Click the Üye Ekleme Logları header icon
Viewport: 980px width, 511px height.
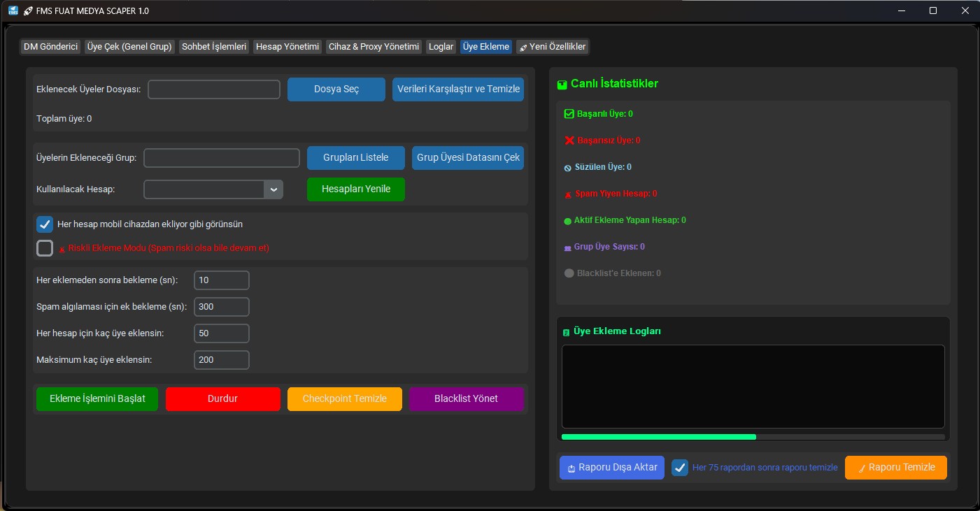[566, 332]
